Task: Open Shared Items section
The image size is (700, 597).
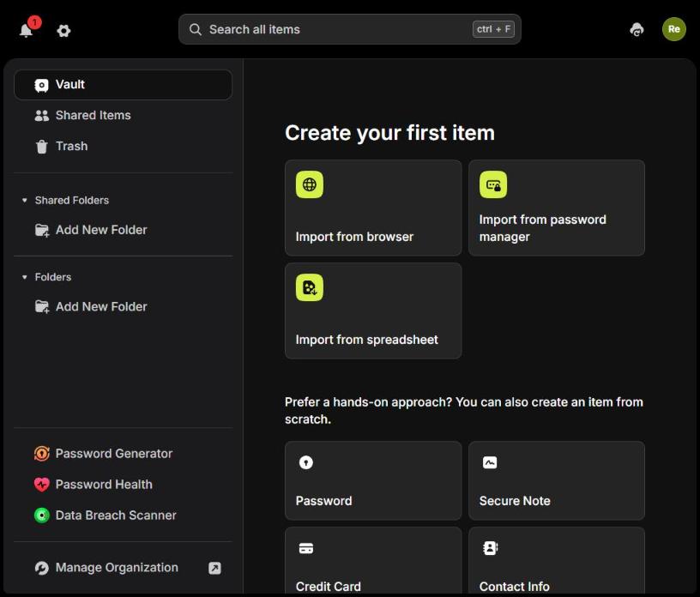Action: (x=124, y=115)
